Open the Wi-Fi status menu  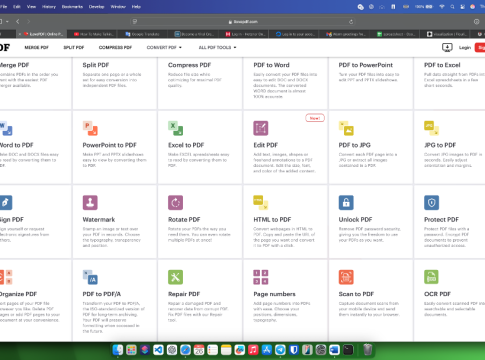(x=442, y=7)
